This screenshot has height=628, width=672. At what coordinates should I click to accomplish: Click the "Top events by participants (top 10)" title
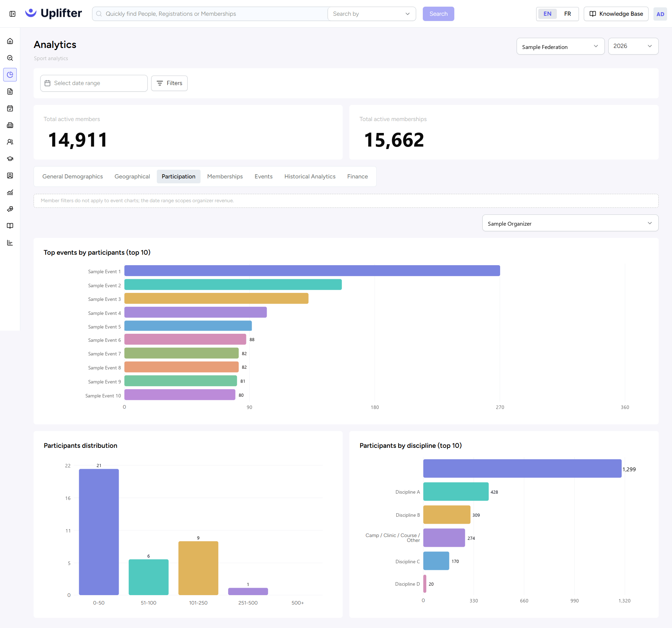pyautogui.click(x=97, y=253)
